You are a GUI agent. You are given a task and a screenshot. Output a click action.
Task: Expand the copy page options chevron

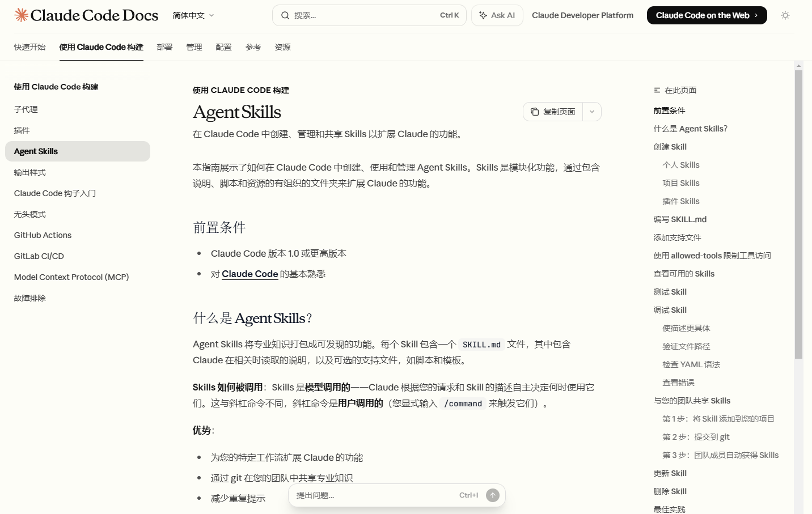point(592,112)
